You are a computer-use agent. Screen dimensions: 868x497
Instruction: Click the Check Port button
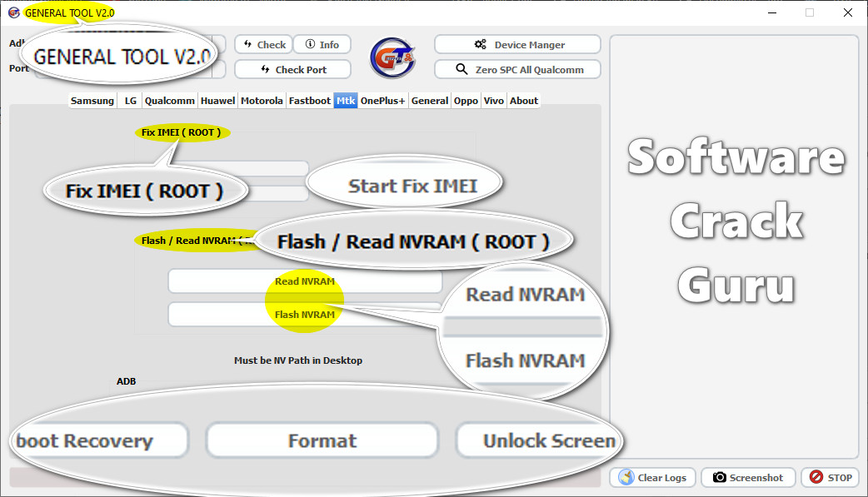293,70
